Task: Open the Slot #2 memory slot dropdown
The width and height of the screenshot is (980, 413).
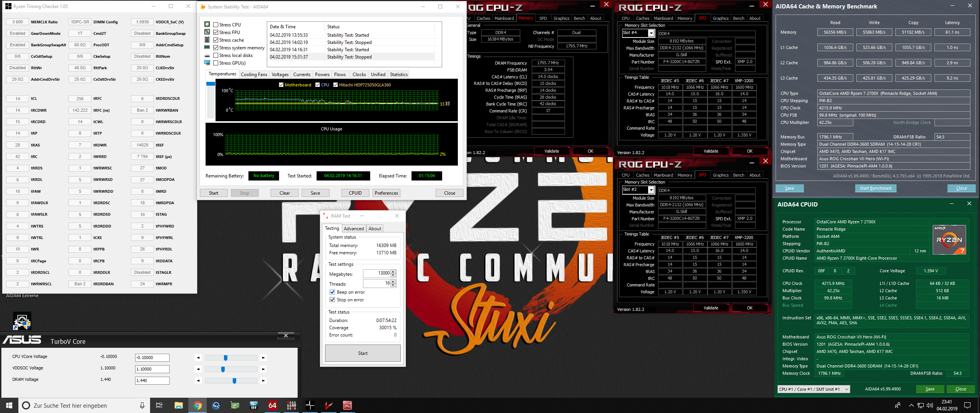Action: click(651, 190)
